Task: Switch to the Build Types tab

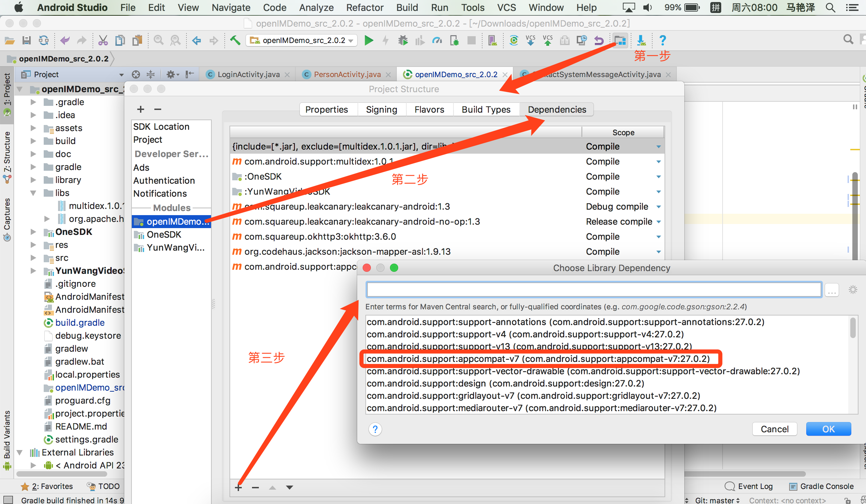Action: pyautogui.click(x=486, y=109)
